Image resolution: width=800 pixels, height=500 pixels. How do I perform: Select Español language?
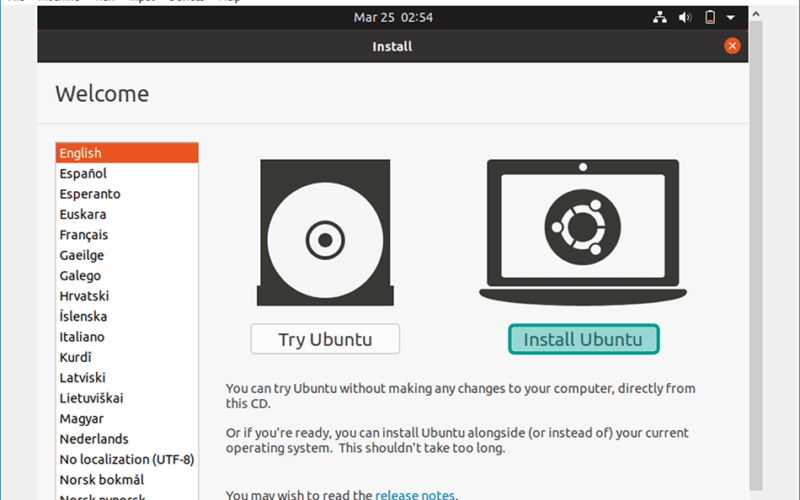(x=127, y=173)
